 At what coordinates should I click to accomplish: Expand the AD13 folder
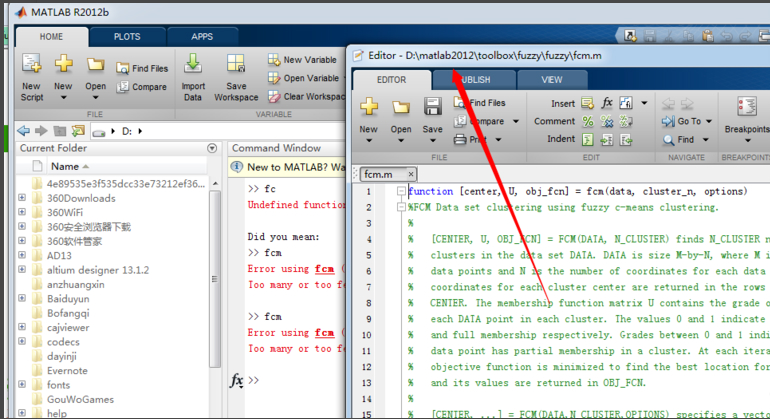pos(22,255)
